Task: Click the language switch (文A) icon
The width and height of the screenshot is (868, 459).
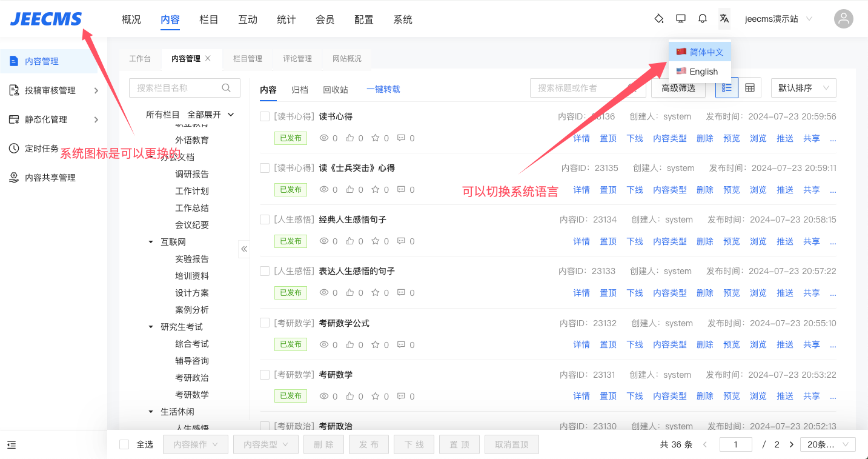Action: 724,18
